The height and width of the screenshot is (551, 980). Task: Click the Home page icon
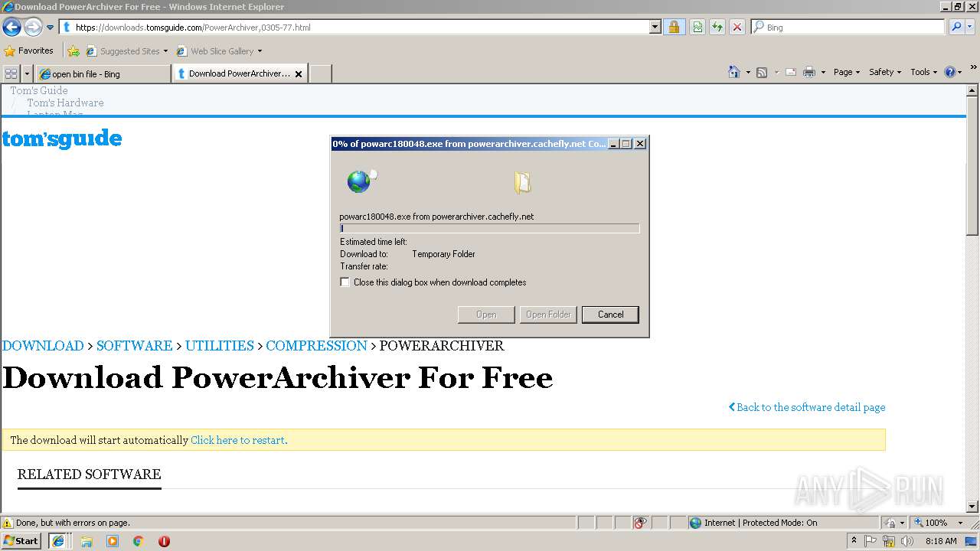(733, 72)
